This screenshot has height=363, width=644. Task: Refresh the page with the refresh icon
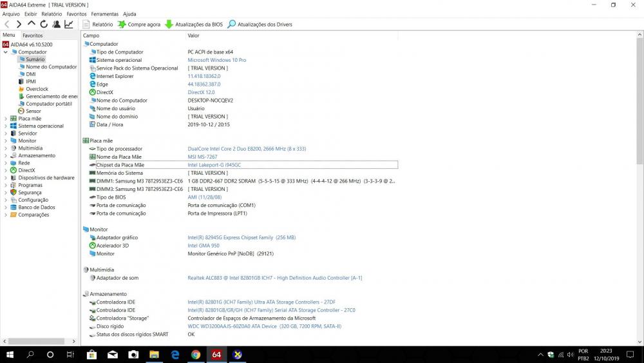pos(44,25)
